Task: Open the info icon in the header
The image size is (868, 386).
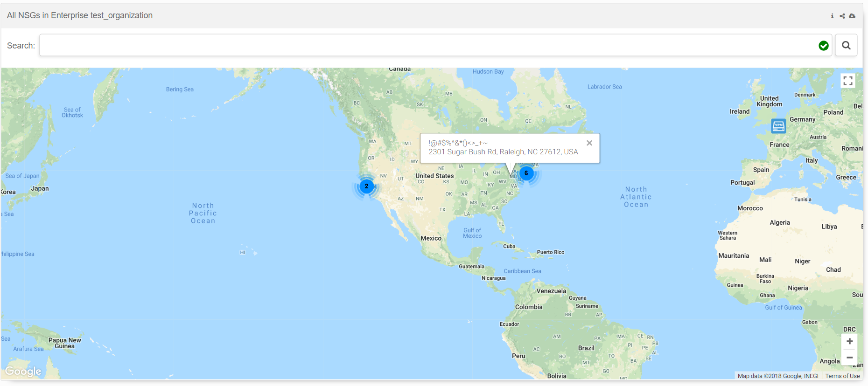Action: (x=832, y=16)
